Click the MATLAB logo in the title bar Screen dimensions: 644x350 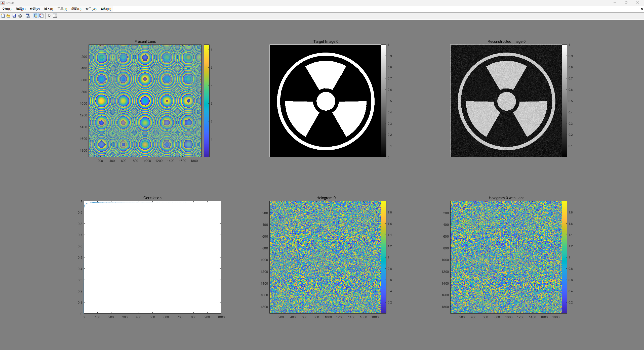tap(3, 3)
